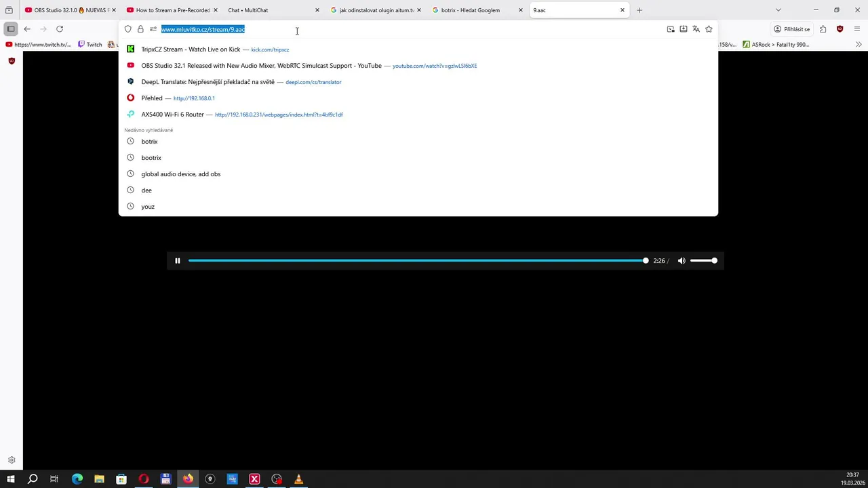Click Přihlásit se account button
The width and height of the screenshot is (868, 488).
(791, 29)
